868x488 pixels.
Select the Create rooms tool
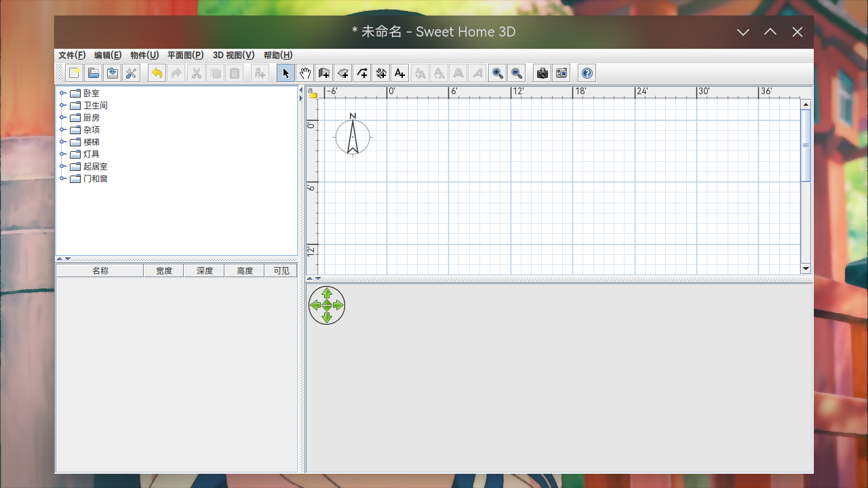pyautogui.click(x=343, y=73)
